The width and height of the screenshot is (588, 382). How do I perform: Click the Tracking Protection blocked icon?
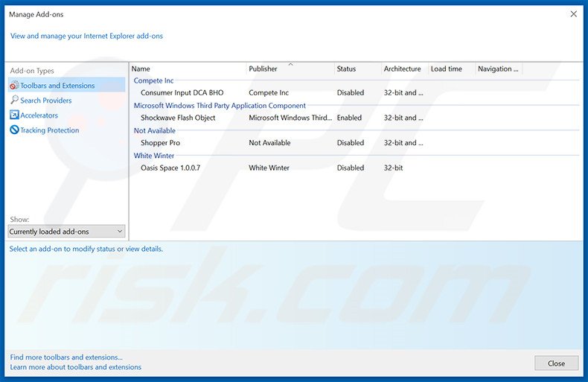14,130
